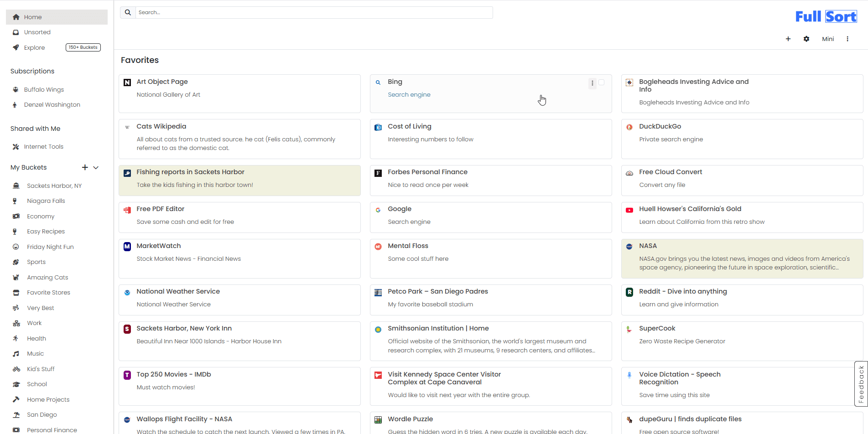Click the Favorite Stores icon
Screen dimensions: 868x434
(x=16, y=293)
